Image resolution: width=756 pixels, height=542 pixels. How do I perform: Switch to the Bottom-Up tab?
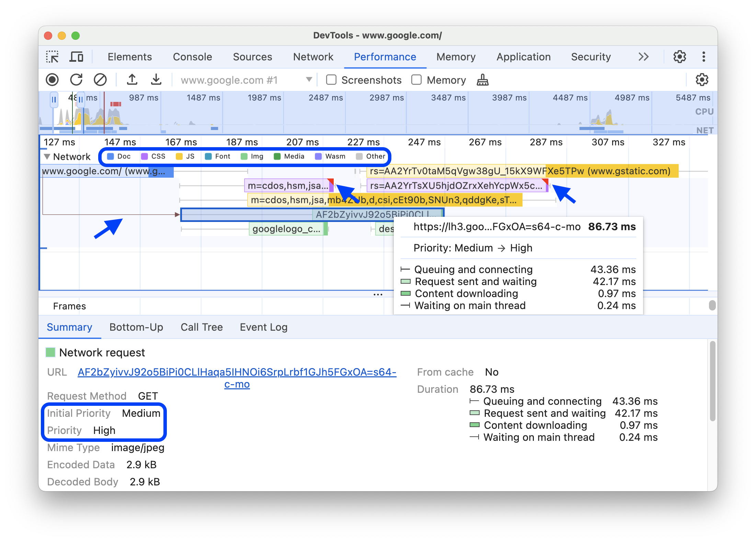pos(136,327)
